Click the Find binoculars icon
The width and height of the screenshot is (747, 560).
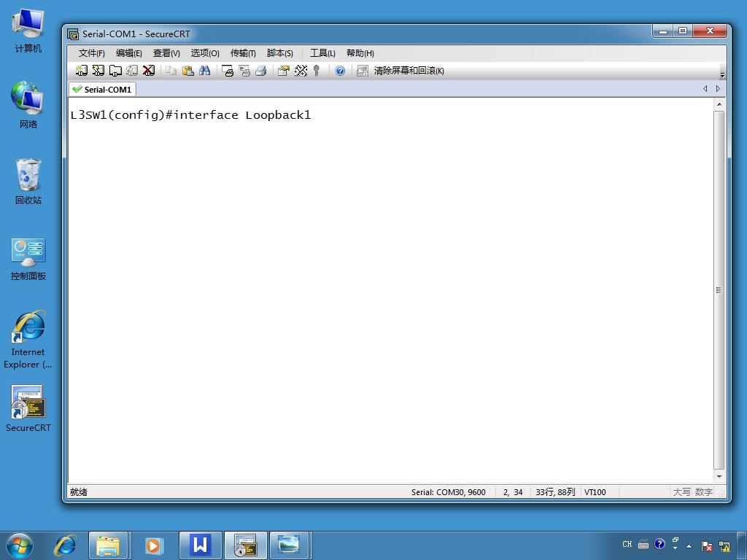[x=205, y=71]
